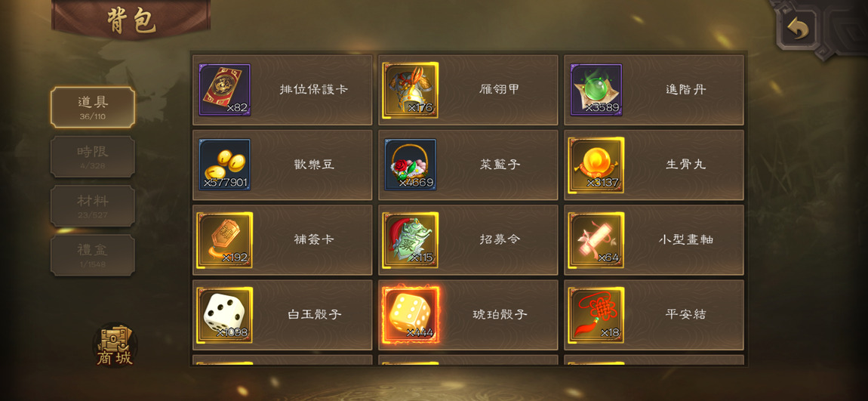868x401 pixels.
Task: Select the 進階丹 green orb icon
Action: click(x=596, y=90)
